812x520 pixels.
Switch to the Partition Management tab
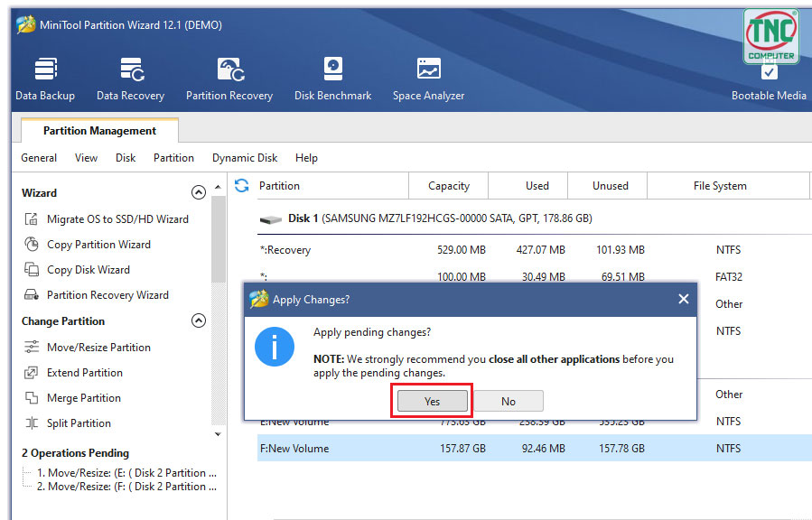click(x=99, y=130)
